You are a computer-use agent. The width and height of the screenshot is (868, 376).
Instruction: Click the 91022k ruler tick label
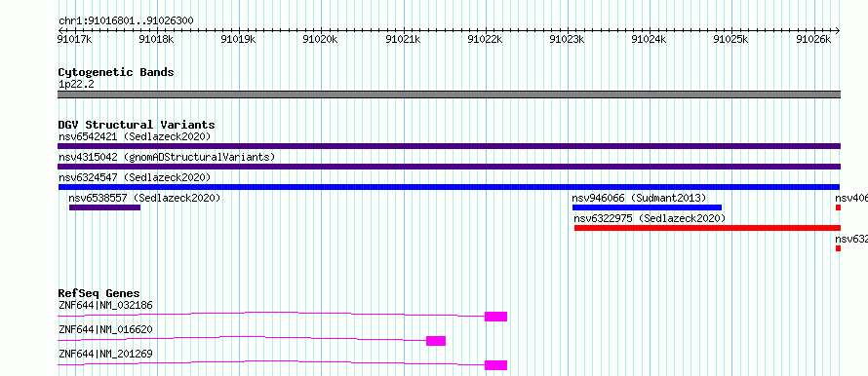(485, 39)
